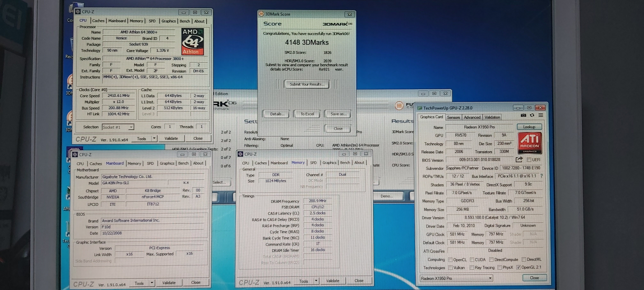644x290 pixels.
Task: Switch to Caches tab in top CPU-Z window
Action: pyautogui.click(x=98, y=21)
